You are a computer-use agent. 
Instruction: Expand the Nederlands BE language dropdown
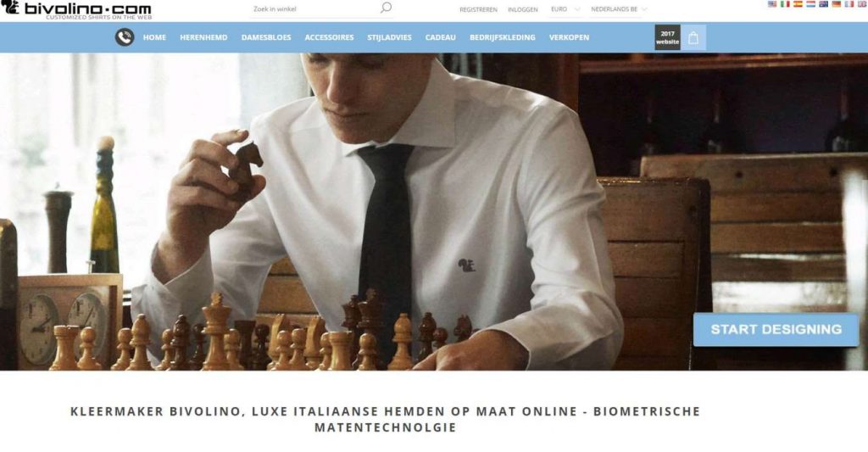pos(618,9)
